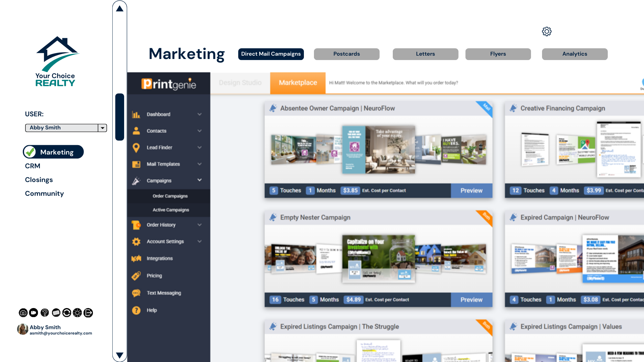Viewport: 644px width, 362px height.
Task: Switch to the Flyers tab
Action: coord(498,54)
